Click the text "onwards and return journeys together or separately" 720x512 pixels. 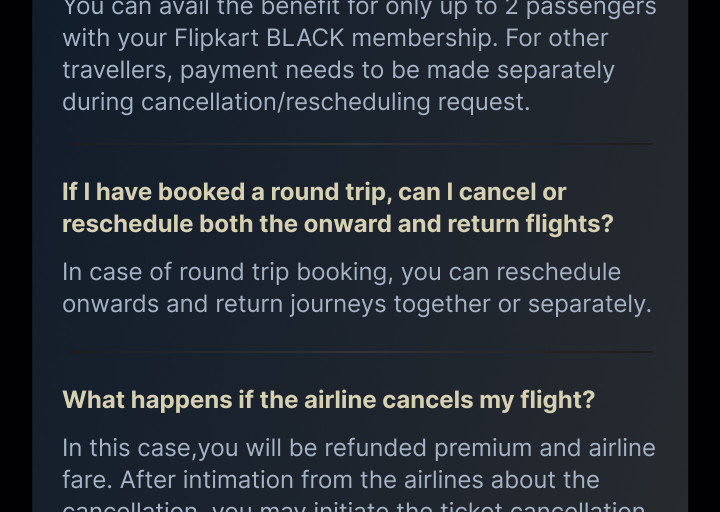point(356,304)
